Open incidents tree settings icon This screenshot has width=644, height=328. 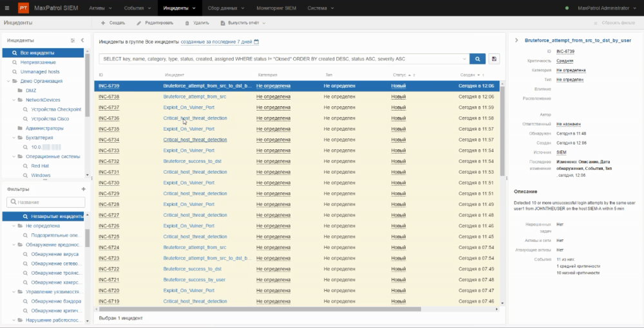(73, 41)
